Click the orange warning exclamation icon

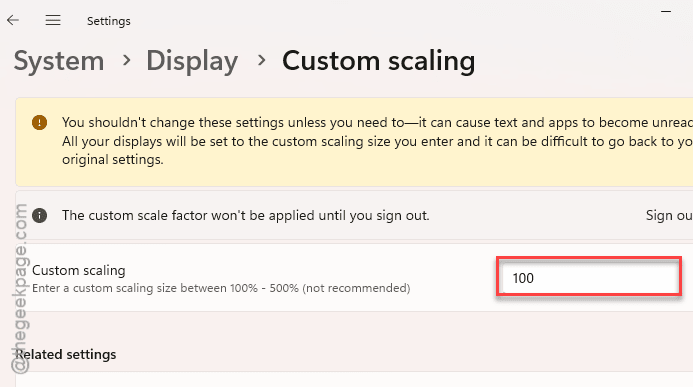(x=39, y=122)
